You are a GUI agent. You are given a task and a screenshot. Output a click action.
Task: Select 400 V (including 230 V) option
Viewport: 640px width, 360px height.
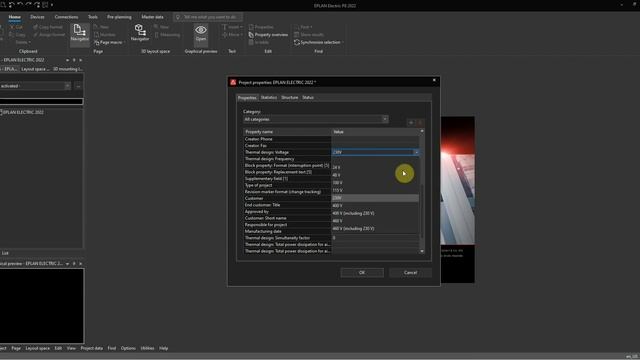pos(375,213)
